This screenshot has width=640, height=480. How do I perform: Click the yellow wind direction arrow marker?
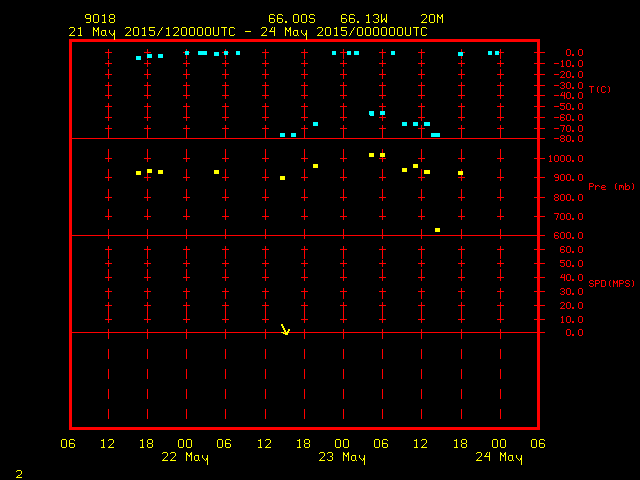pos(285,329)
